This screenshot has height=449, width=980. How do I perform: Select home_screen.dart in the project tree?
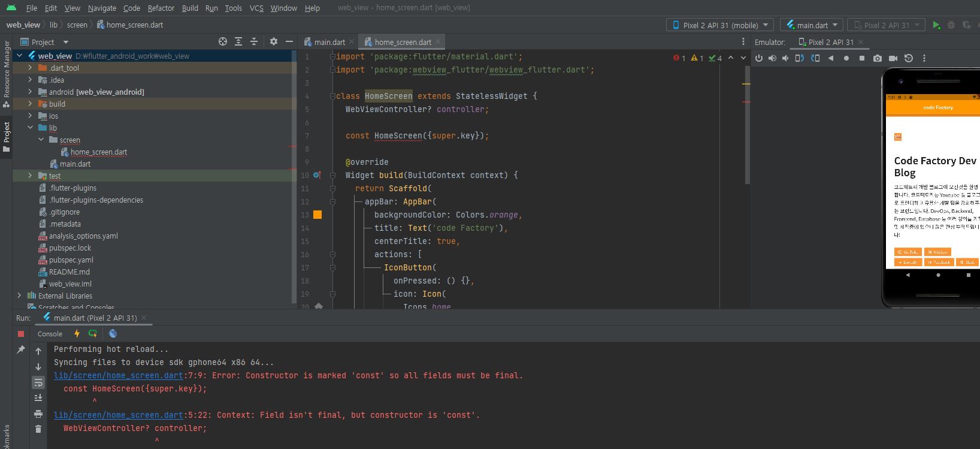(x=98, y=152)
